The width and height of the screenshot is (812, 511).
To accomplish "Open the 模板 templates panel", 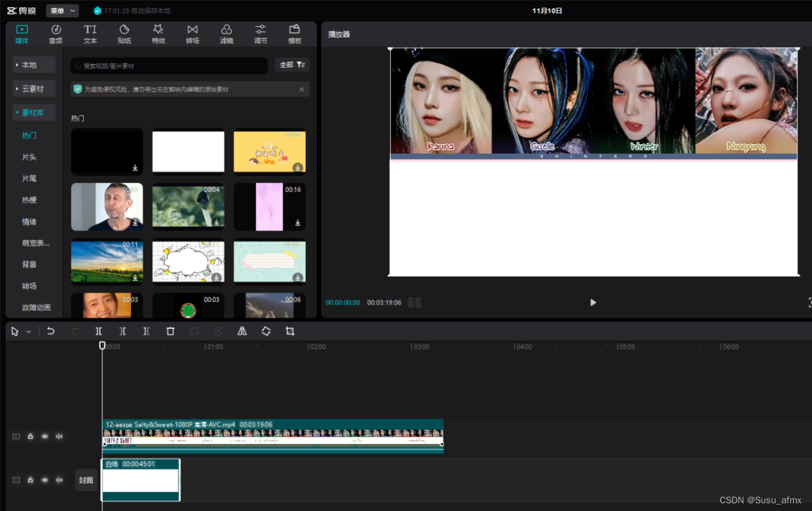I will [x=294, y=34].
